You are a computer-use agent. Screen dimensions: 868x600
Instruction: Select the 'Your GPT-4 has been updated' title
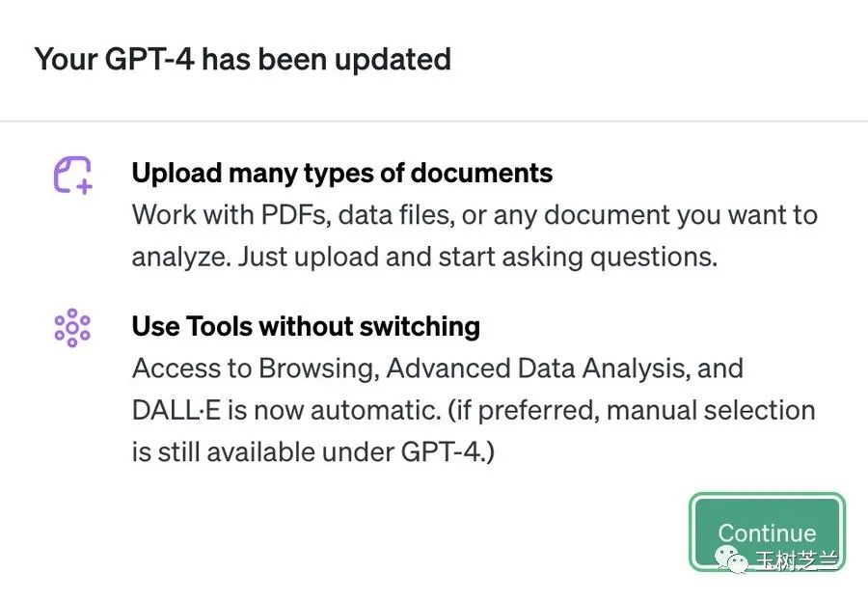tap(242, 59)
